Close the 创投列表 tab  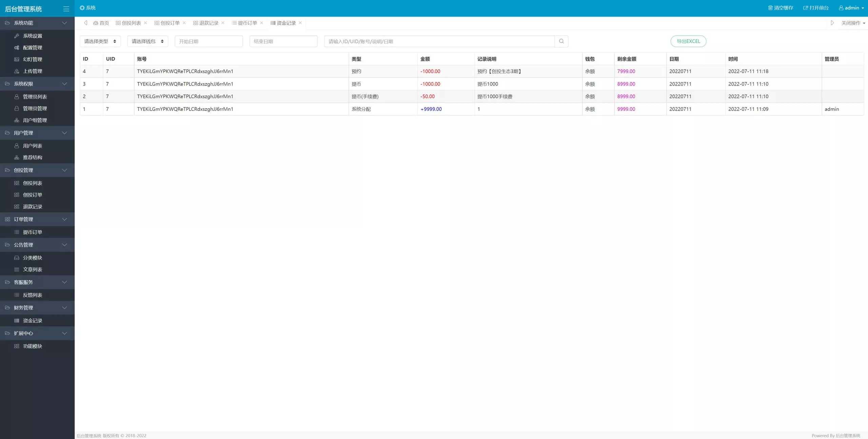(145, 23)
